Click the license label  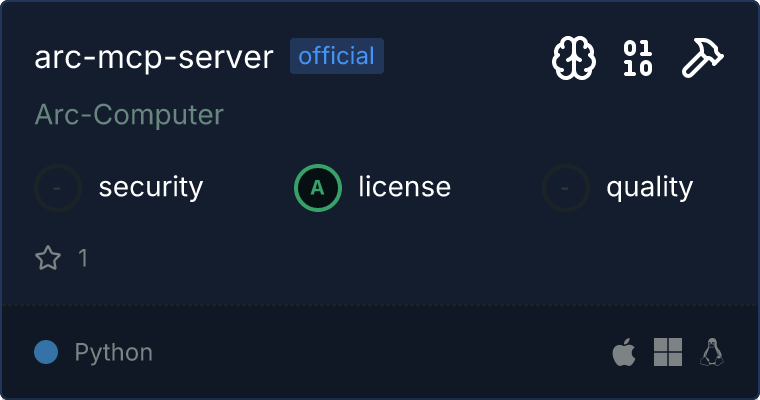click(x=405, y=187)
